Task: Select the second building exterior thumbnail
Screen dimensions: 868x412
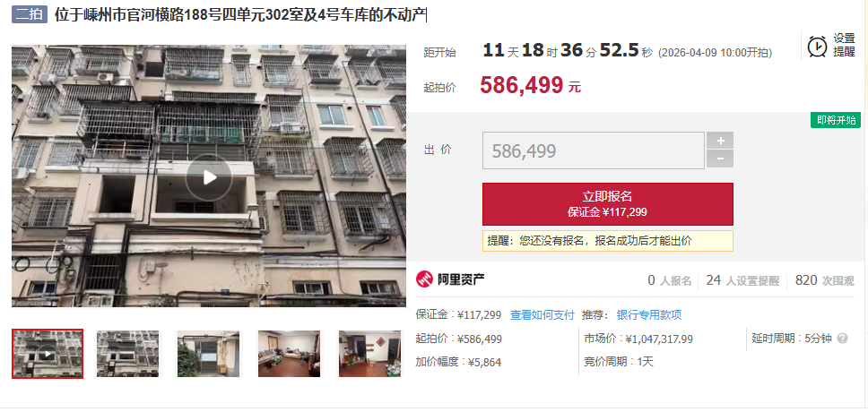Action: (x=127, y=354)
